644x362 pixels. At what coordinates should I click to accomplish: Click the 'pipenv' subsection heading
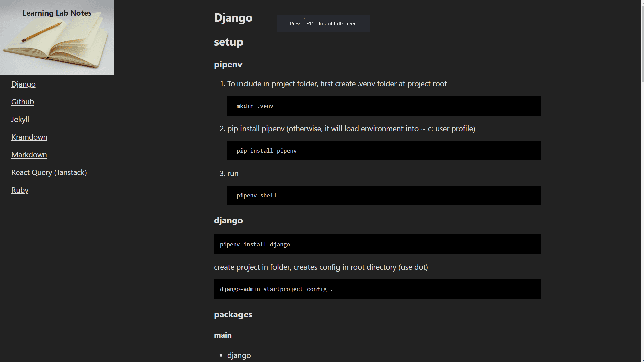228,64
